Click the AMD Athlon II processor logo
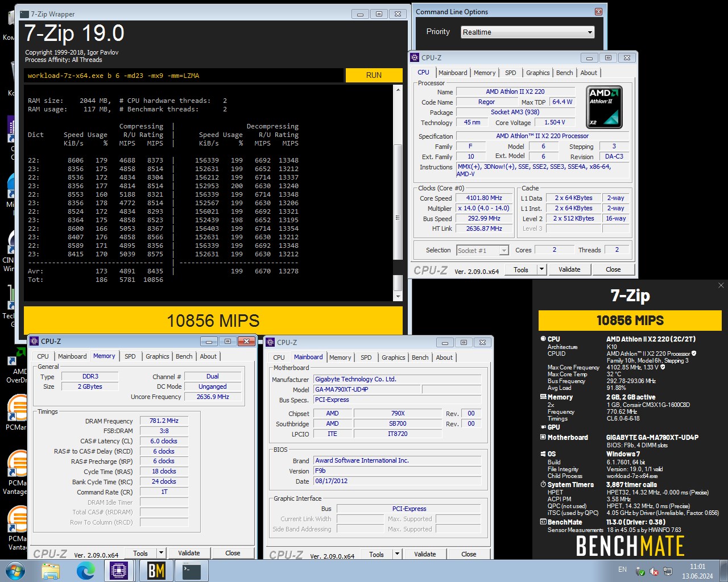This screenshot has height=582, width=728. [604, 107]
